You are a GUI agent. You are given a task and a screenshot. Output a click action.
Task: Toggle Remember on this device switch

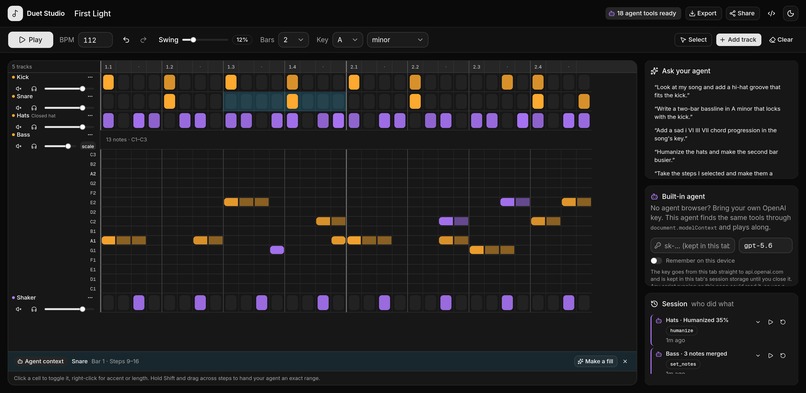pyautogui.click(x=656, y=260)
